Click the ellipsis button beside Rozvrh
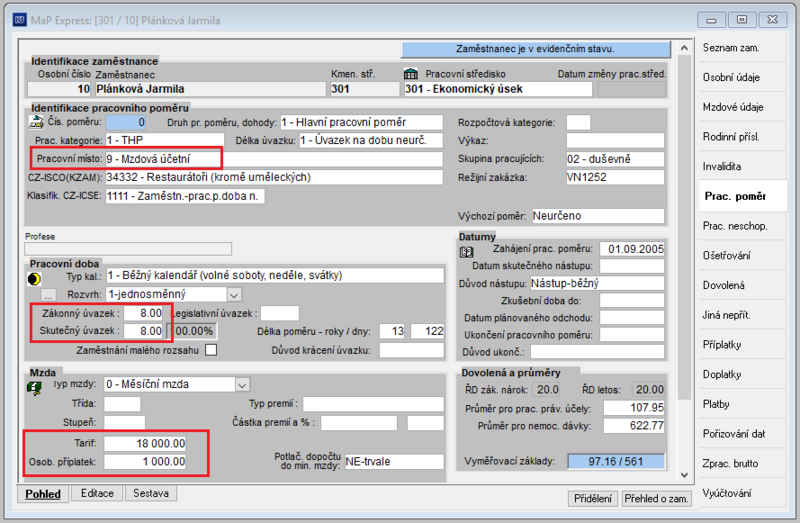This screenshot has height=523, width=800. click(48, 295)
